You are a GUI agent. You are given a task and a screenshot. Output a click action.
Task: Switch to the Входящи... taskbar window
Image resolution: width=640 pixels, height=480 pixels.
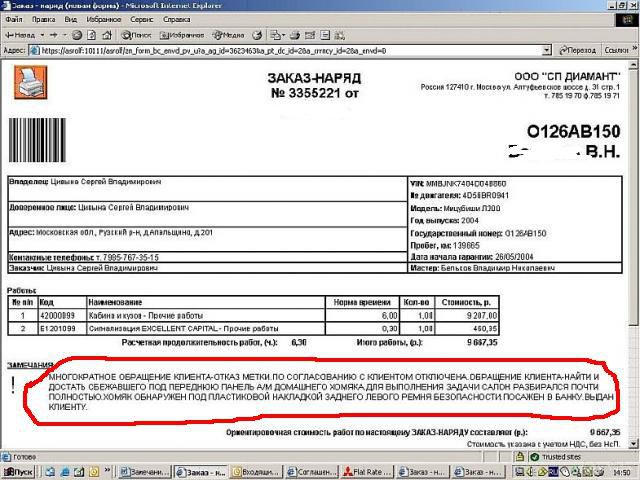click(x=256, y=472)
